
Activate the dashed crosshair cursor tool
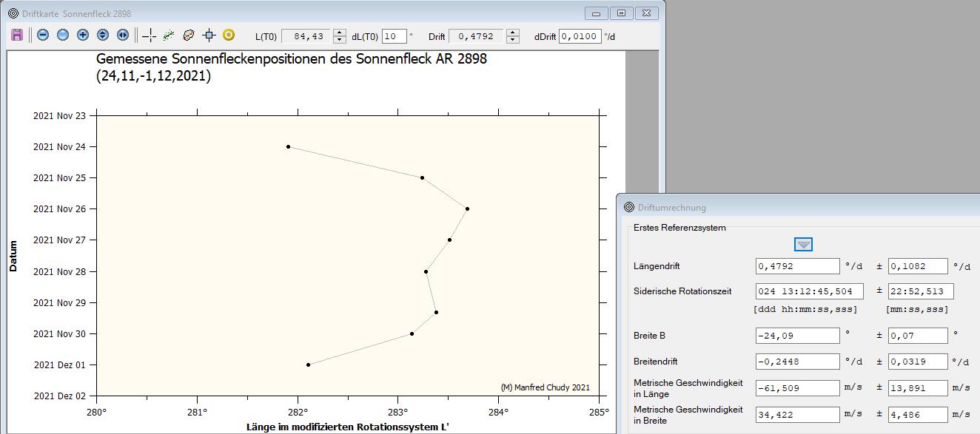149,35
